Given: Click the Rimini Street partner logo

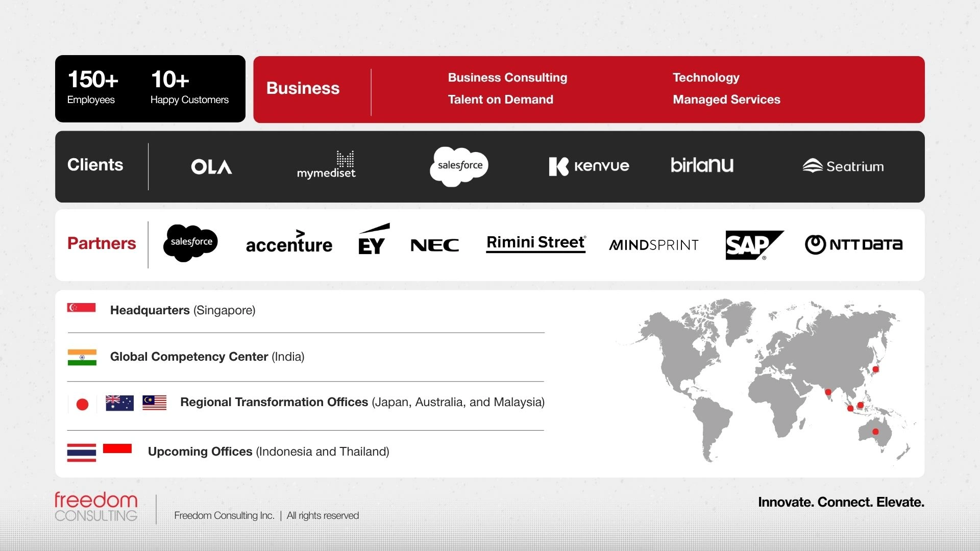Looking at the screenshot, I should (x=535, y=243).
